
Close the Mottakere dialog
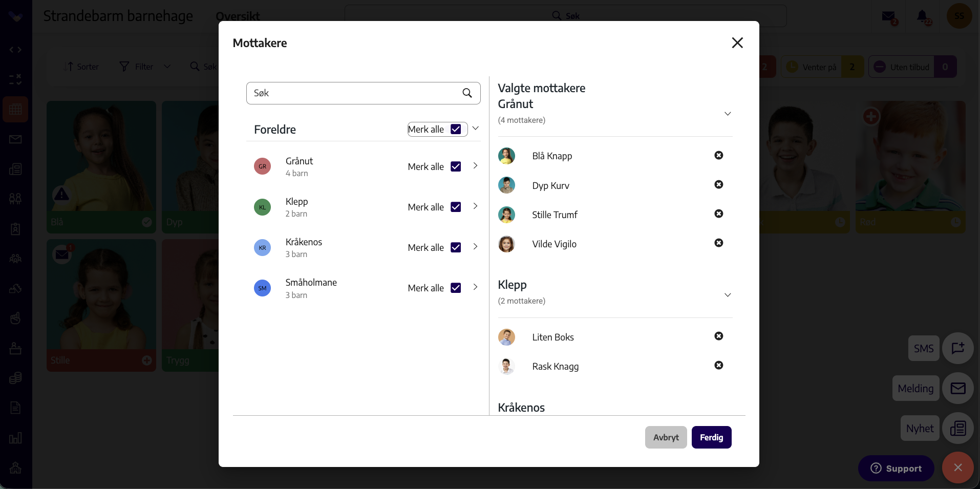click(737, 42)
